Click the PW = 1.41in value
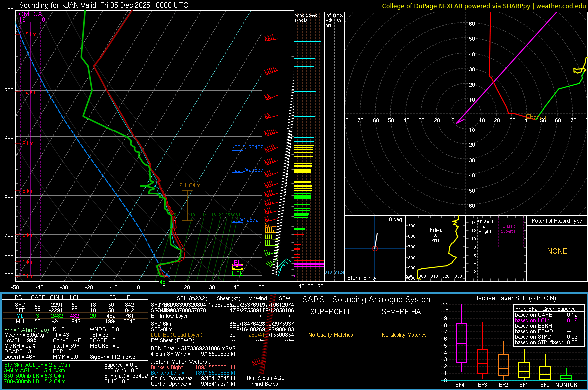This screenshot has width=588, height=390. 27,330
